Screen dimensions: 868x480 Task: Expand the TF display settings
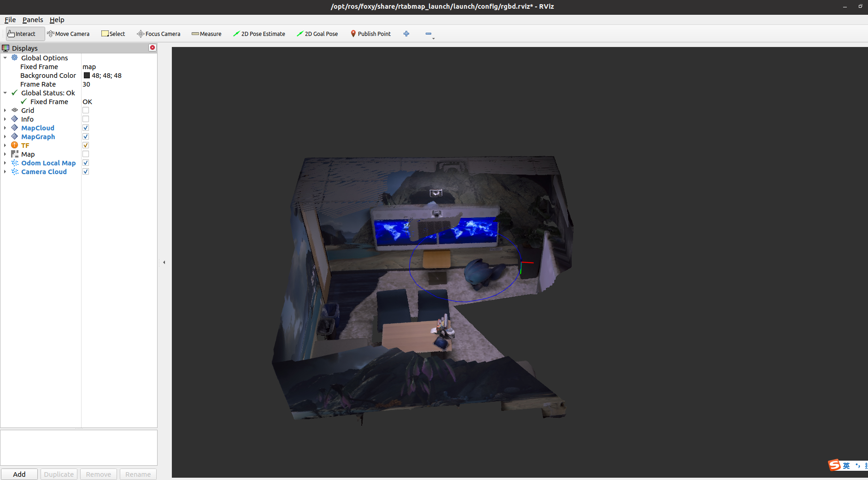(x=5, y=145)
